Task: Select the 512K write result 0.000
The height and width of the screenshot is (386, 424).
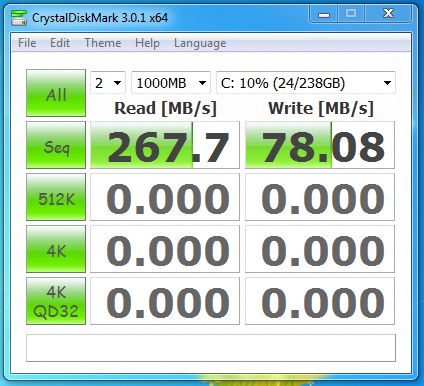Action: tap(320, 197)
